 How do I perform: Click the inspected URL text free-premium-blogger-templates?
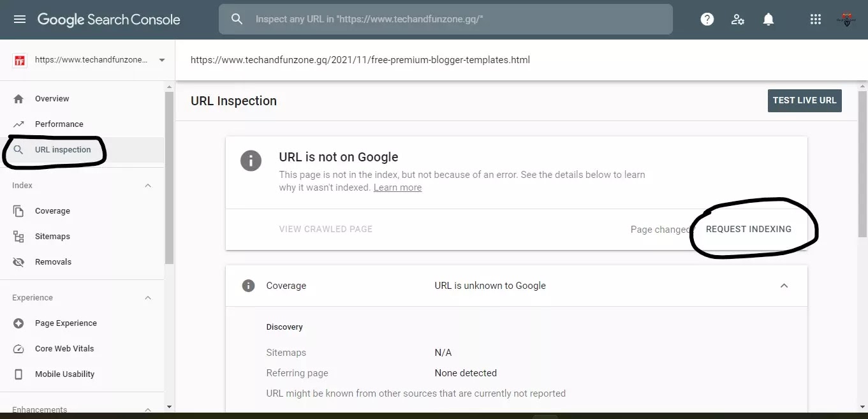360,60
